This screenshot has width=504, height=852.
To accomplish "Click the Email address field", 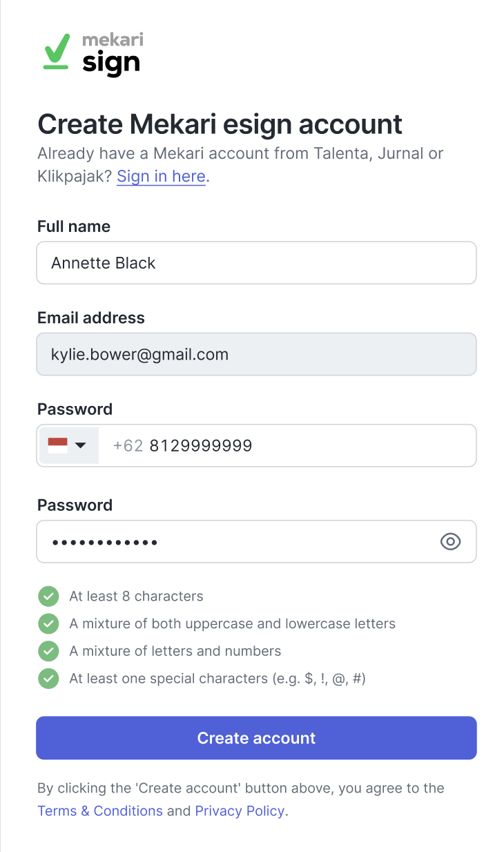I will (x=256, y=355).
